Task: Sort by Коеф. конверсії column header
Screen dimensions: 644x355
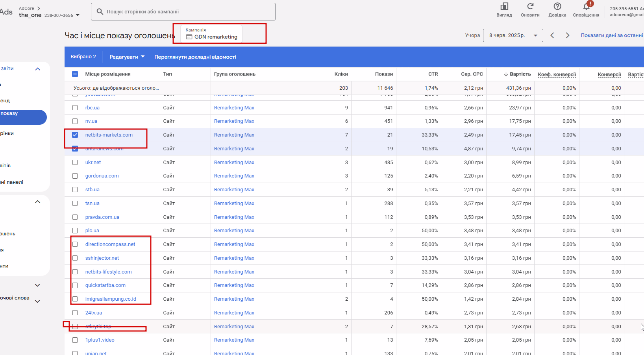Action: coord(557,74)
